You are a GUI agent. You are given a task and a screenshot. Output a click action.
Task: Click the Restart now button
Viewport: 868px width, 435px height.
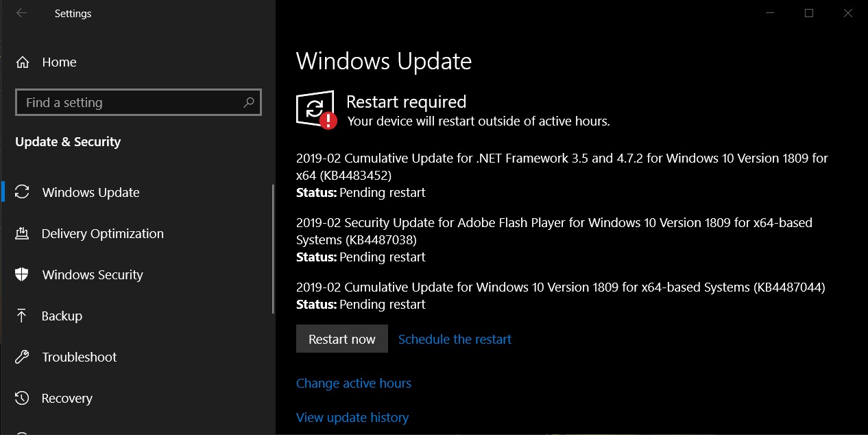342,339
